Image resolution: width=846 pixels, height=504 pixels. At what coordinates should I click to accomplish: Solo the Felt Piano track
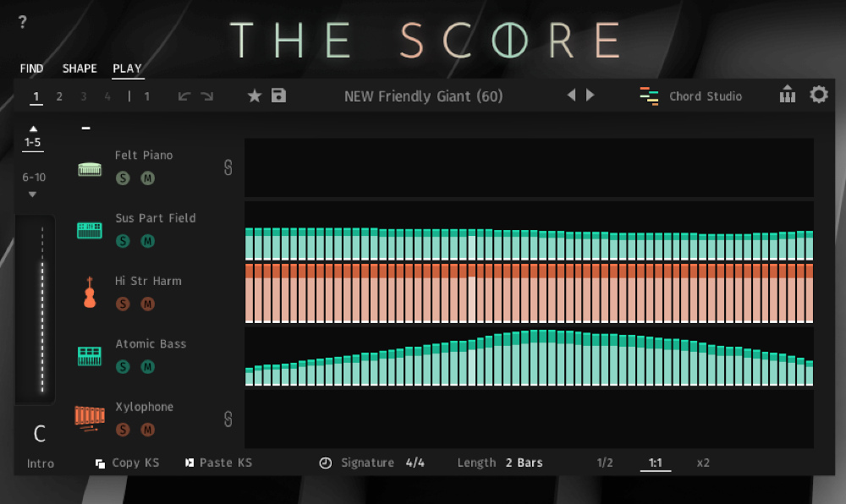click(x=123, y=178)
